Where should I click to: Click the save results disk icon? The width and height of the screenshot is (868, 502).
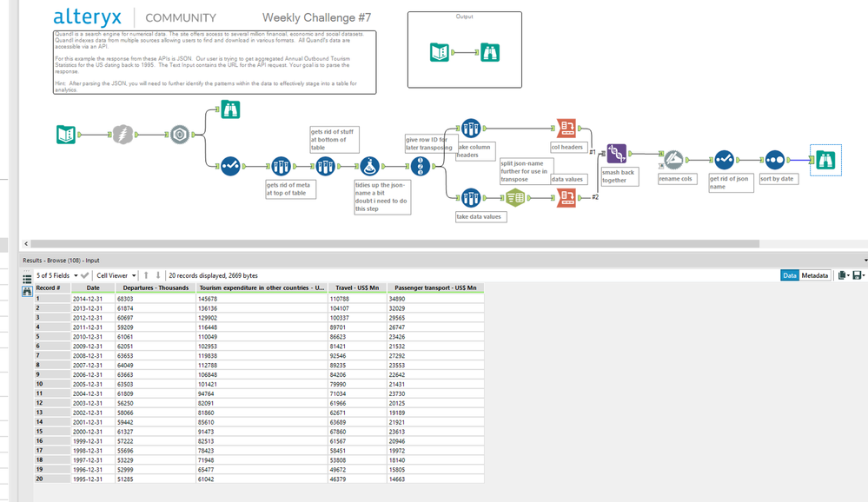[858, 275]
